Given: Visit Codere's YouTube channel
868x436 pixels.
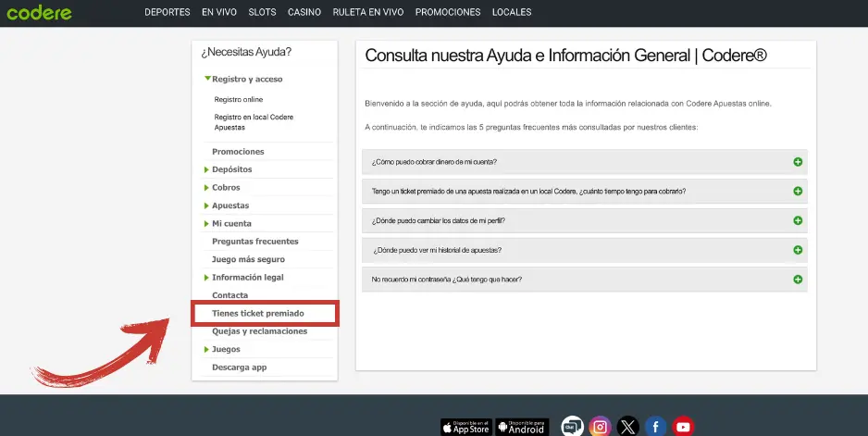Looking at the screenshot, I should [x=683, y=427].
